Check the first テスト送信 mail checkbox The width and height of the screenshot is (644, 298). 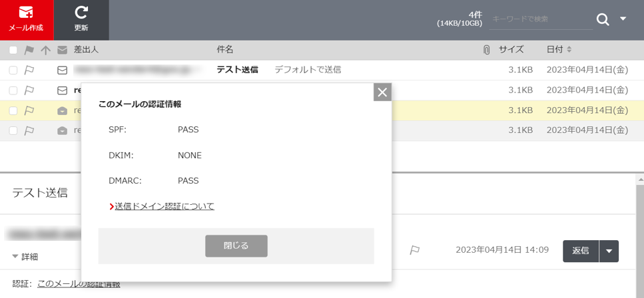pyautogui.click(x=13, y=70)
